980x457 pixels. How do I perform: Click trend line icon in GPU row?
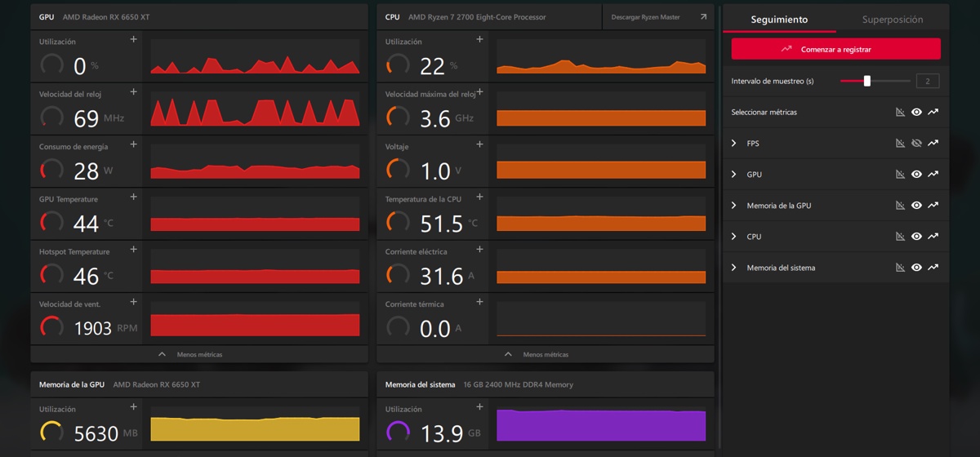(x=933, y=174)
